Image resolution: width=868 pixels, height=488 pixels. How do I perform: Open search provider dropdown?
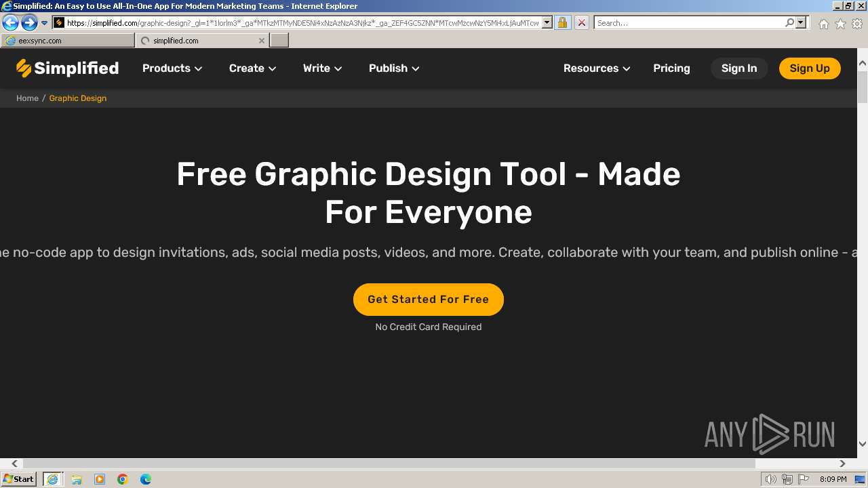801,22
